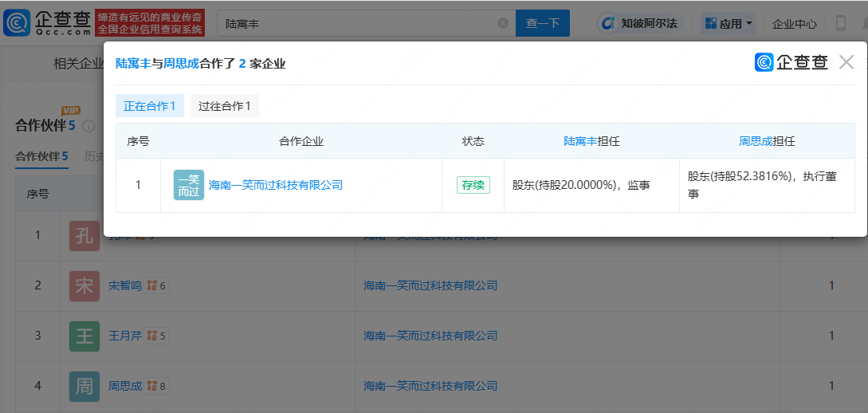
Task: Click the 王 avatar icon
Action: (84, 336)
